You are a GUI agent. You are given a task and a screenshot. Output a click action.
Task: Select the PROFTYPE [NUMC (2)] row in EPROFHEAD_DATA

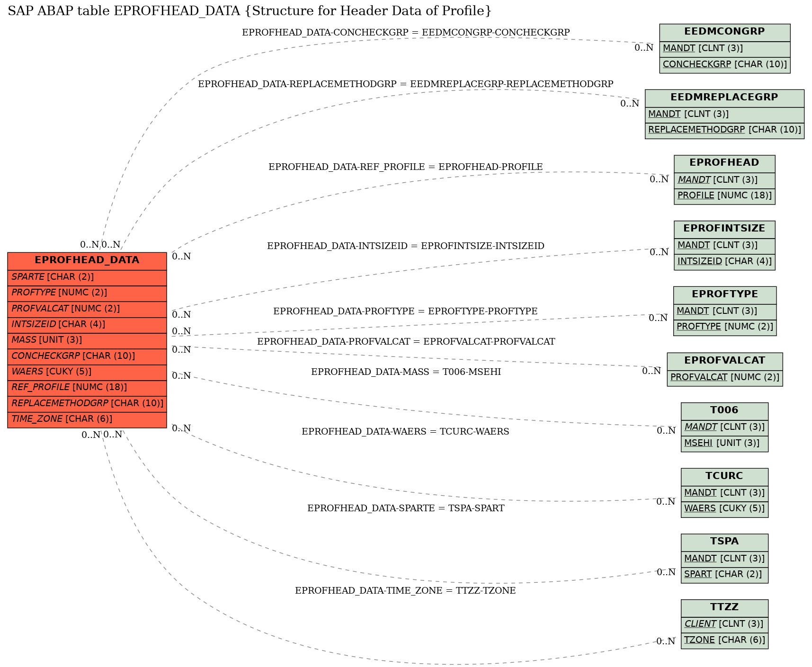coord(87,293)
